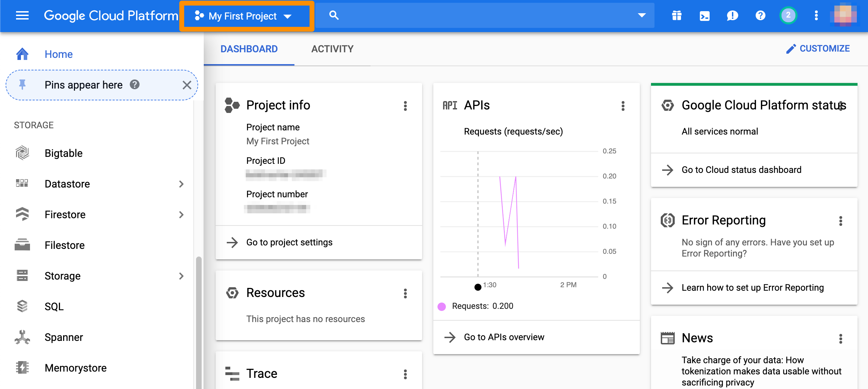Dismiss the Pins appear here hint
The image size is (868, 389).
click(x=187, y=85)
